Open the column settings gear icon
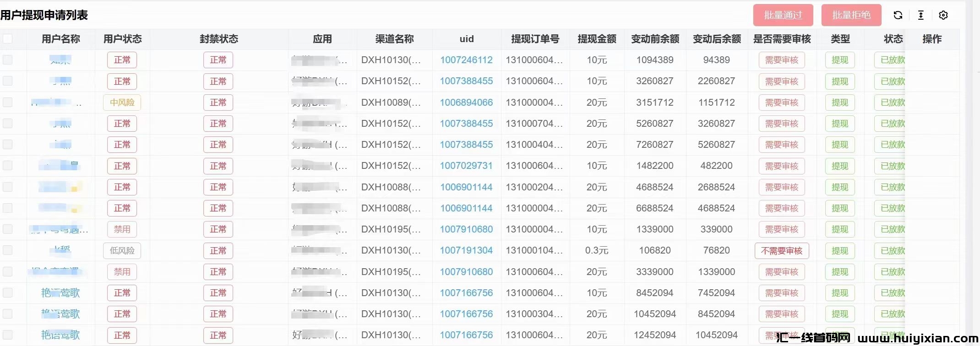 943,15
